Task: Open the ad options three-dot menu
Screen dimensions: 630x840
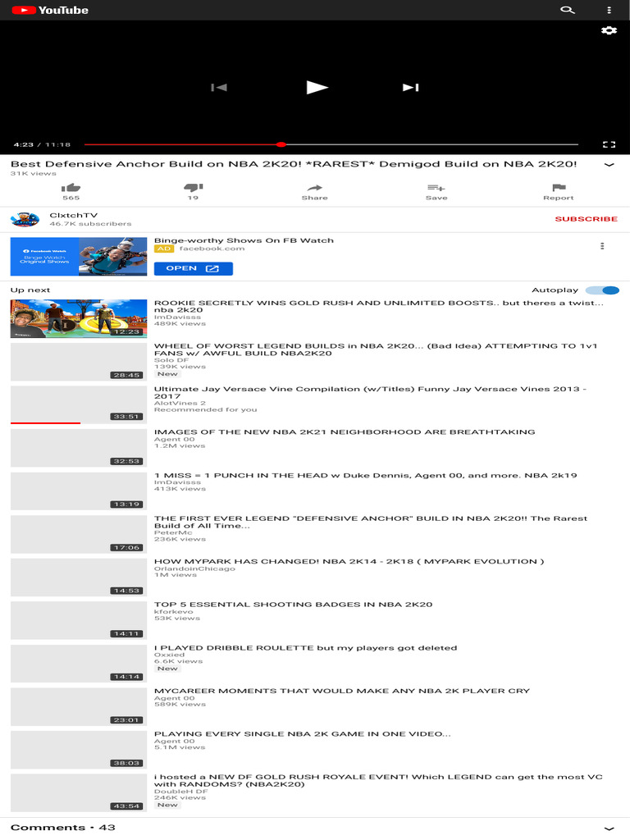Action: click(x=602, y=246)
